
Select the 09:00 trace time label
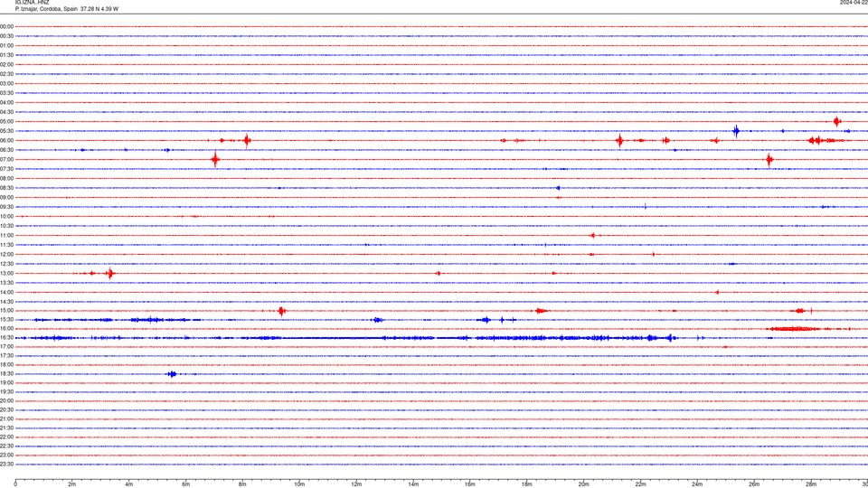6,198
